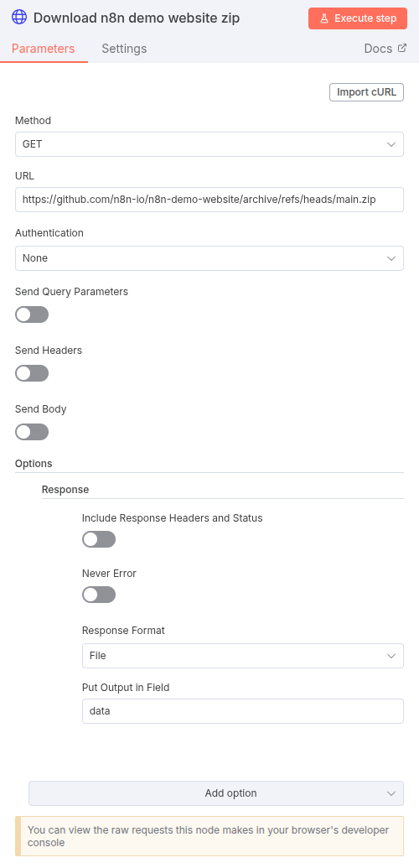
Task: Click the Import cURL button
Action: (366, 92)
